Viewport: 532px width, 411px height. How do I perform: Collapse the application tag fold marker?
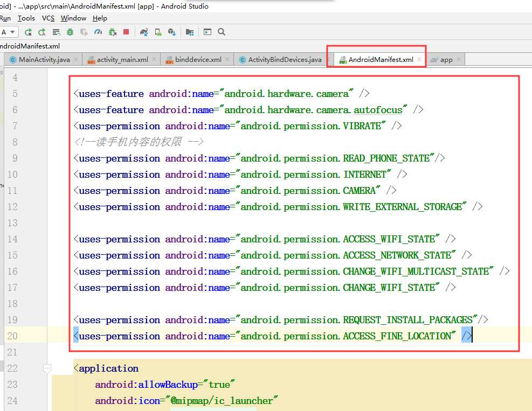point(47,368)
